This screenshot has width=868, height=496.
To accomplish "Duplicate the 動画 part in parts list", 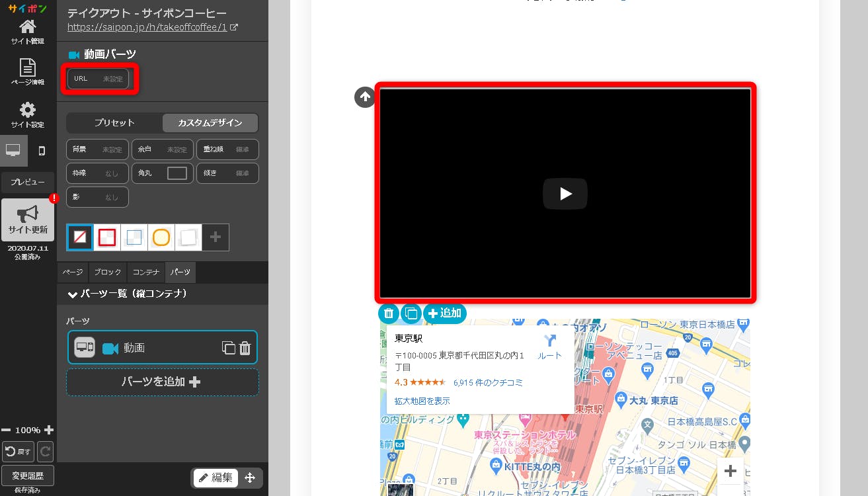I will tap(228, 348).
